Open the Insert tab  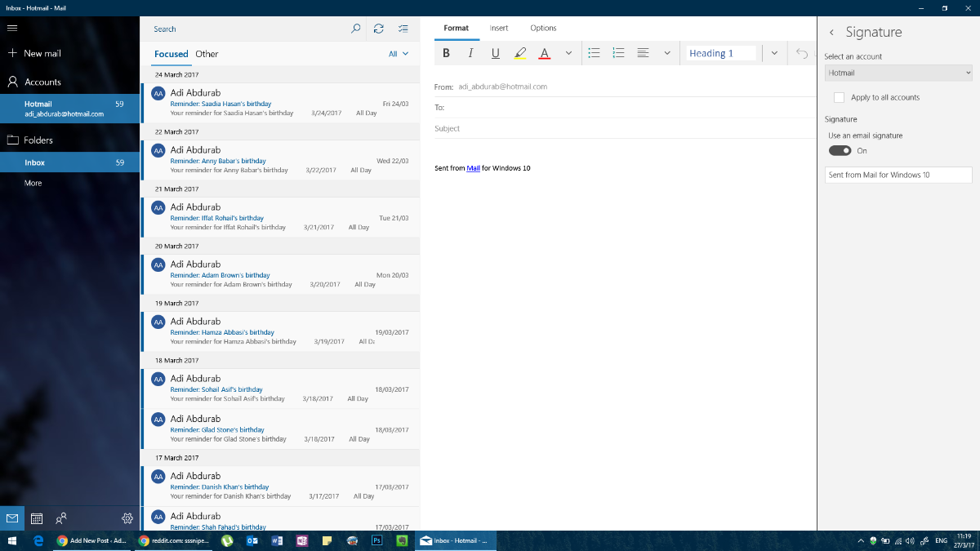(499, 28)
